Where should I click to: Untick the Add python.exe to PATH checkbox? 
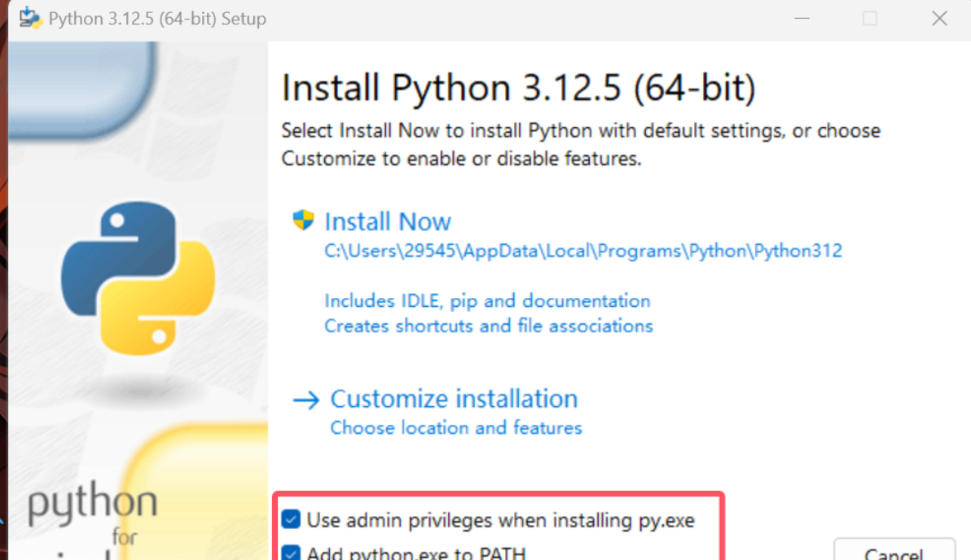pyautogui.click(x=290, y=553)
